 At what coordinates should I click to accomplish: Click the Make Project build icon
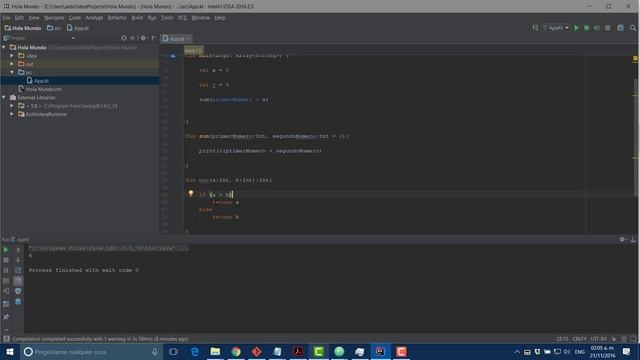pyautogui.click(x=535, y=28)
